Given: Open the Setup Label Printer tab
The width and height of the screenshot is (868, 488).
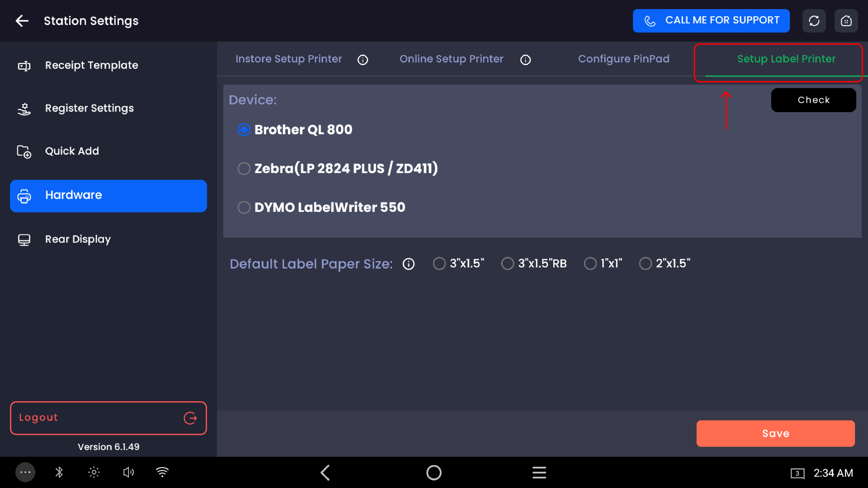Looking at the screenshot, I should [786, 59].
